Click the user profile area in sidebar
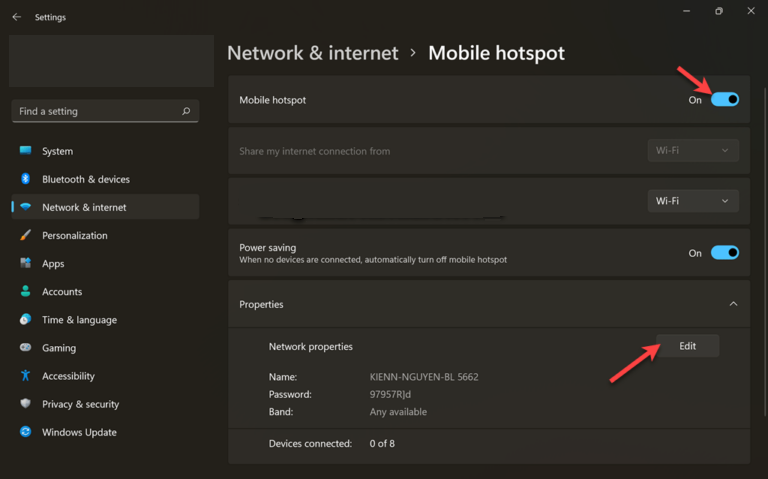Viewport: 768px width, 479px height. pyautogui.click(x=111, y=61)
